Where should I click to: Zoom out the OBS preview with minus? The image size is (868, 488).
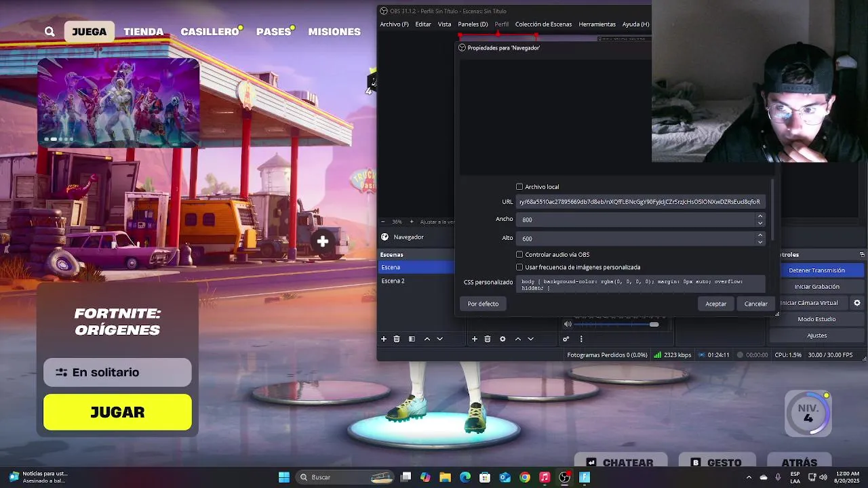383,222
